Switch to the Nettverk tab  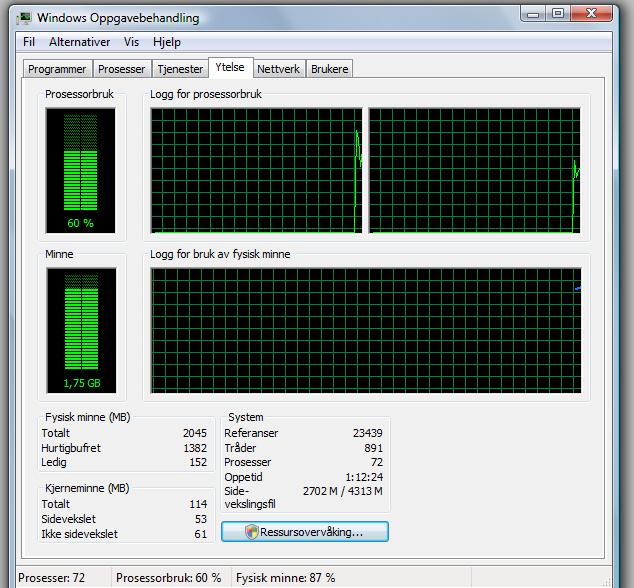click(279, 69)
